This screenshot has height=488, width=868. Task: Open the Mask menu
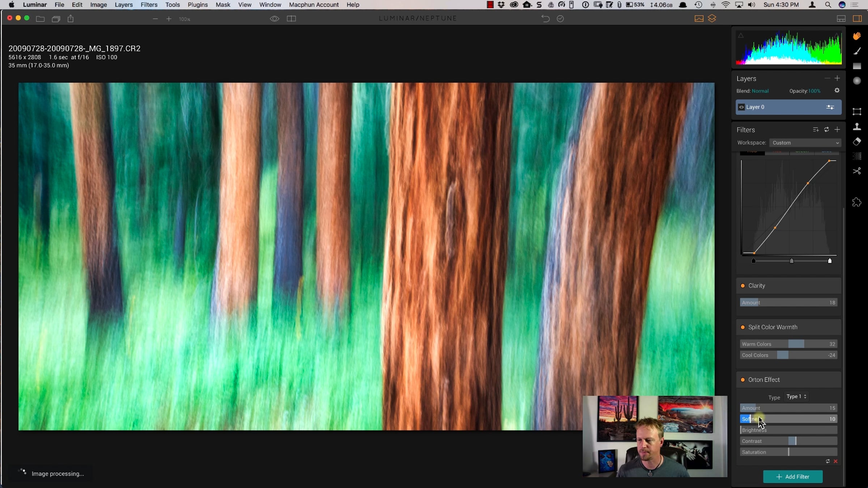[x=223, y=5]
